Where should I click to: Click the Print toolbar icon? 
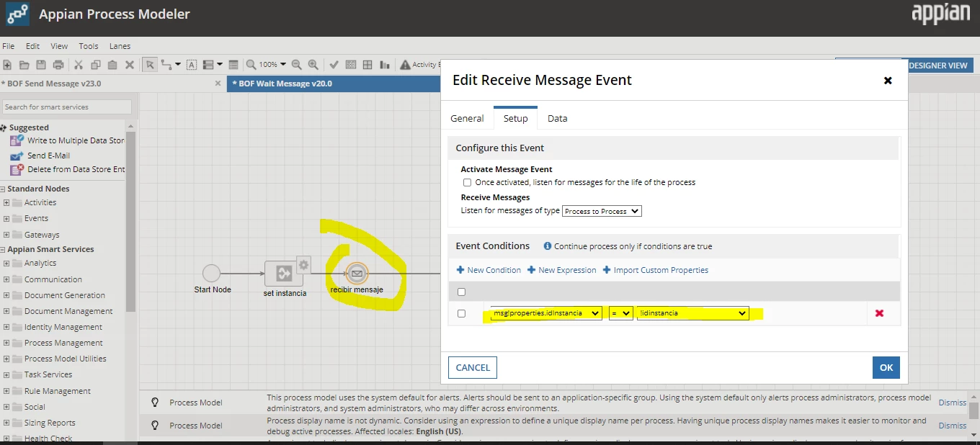[58, 65]
